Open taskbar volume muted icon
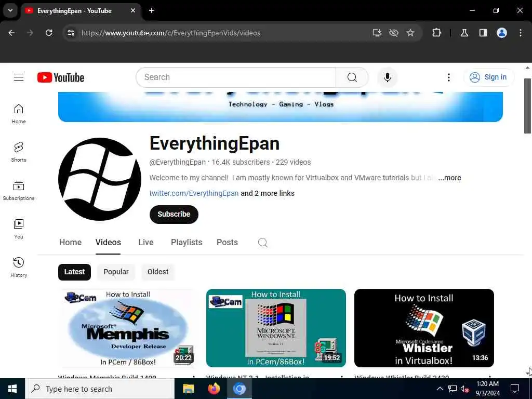 click(x=464, y=389)
